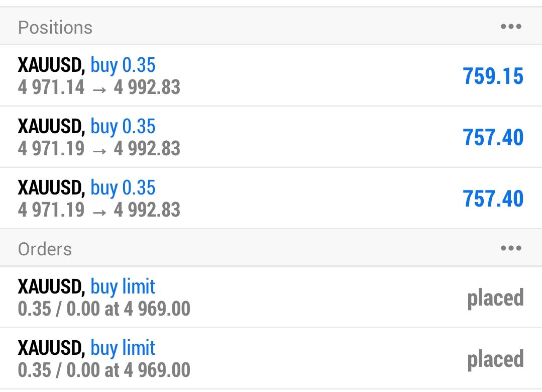
Task: Open the second XAUUSD buy limit order
Action: [x=271, y=359]
